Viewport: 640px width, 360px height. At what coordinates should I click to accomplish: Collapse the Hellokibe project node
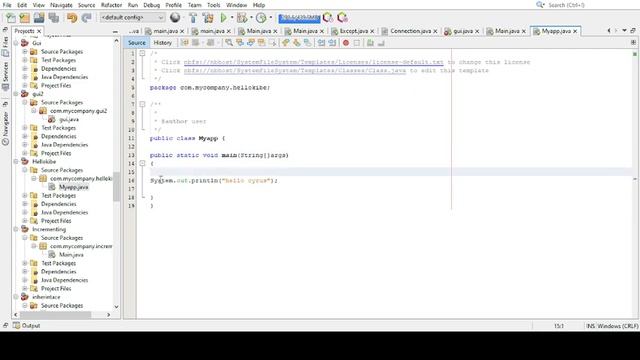click(x=16, y=162)
